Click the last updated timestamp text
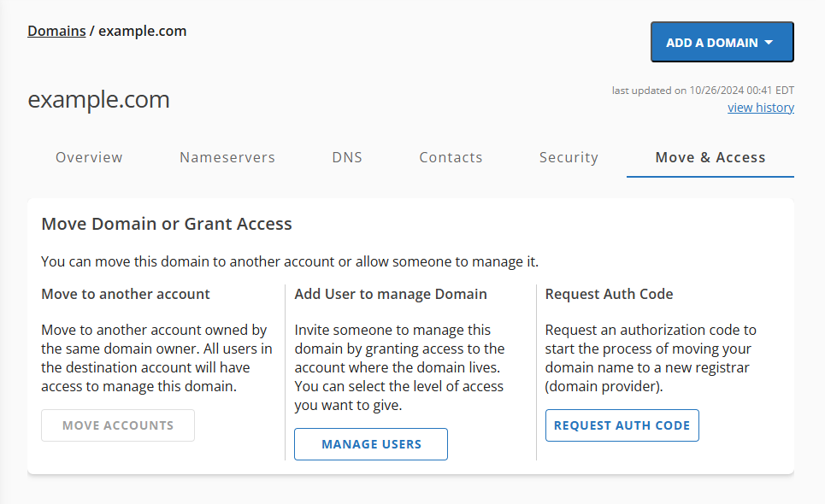Screen dimensions: 825x504 pos(703,90)
